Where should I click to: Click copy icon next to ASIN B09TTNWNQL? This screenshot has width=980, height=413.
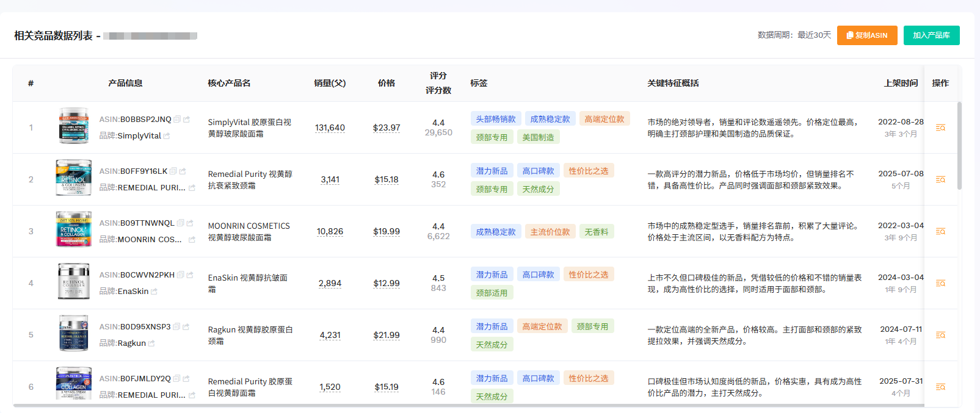(x=180, y=223)
